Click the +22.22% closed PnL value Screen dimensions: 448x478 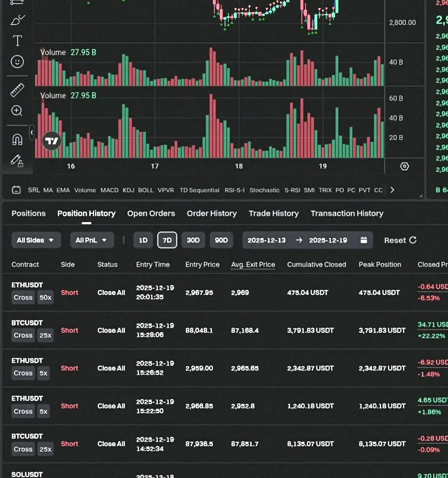(x=431, y=336)
